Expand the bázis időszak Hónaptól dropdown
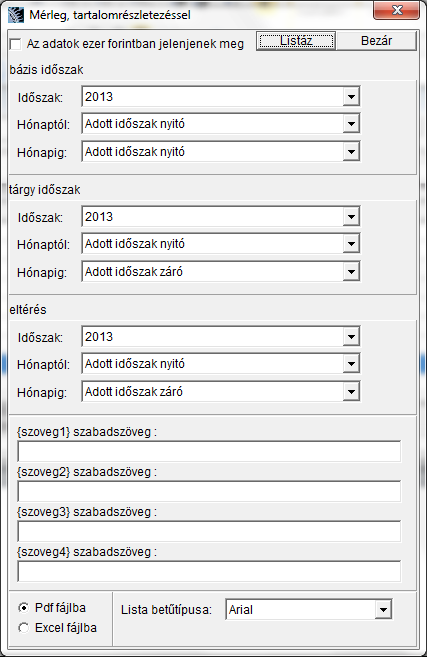Screen dimensions: 427x657 click(x=351, y=124)
